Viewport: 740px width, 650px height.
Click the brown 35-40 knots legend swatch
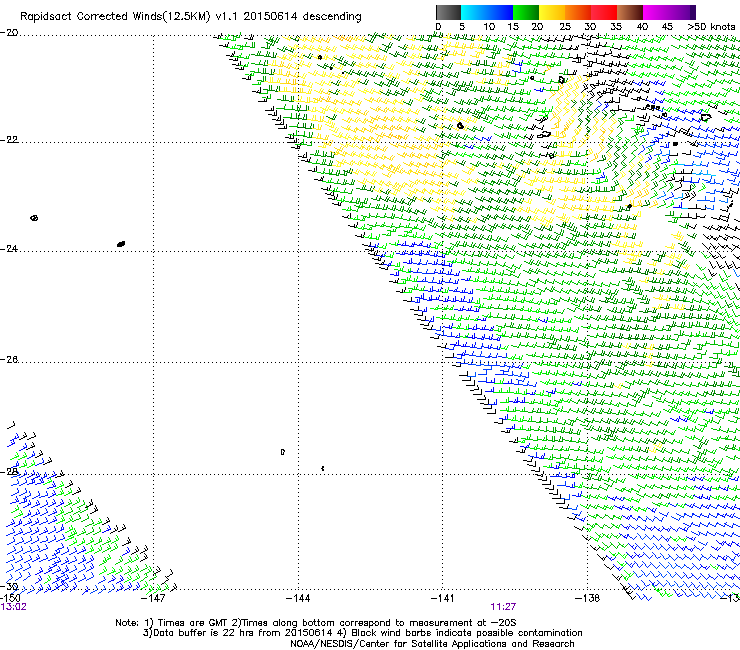coord(630,12)
